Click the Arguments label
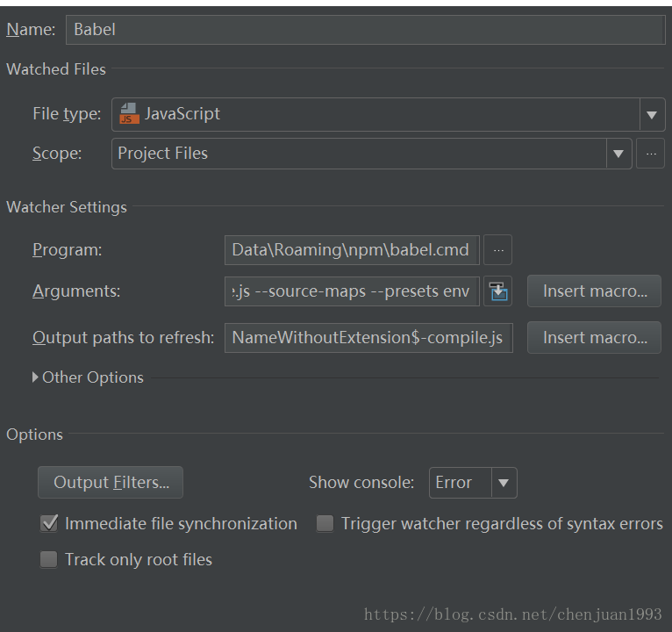The height and width of the screenshot is (632, 672). coord(76,291)
